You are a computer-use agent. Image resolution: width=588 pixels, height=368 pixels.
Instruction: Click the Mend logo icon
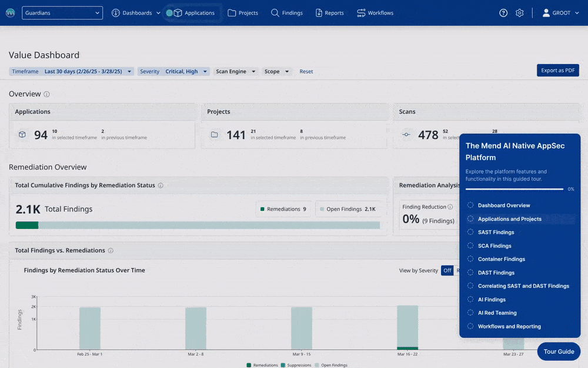[x=10, y=13]
